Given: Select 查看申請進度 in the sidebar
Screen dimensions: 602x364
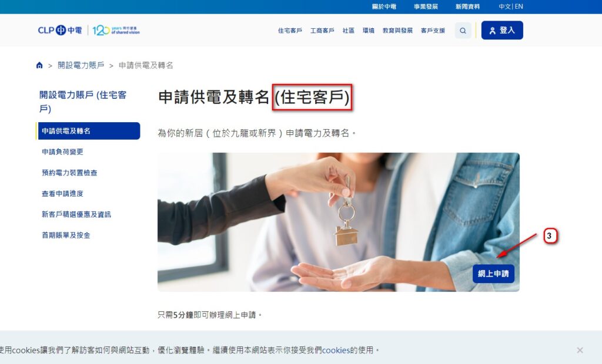Looking at the screenshot, I should tap(62, 193).
